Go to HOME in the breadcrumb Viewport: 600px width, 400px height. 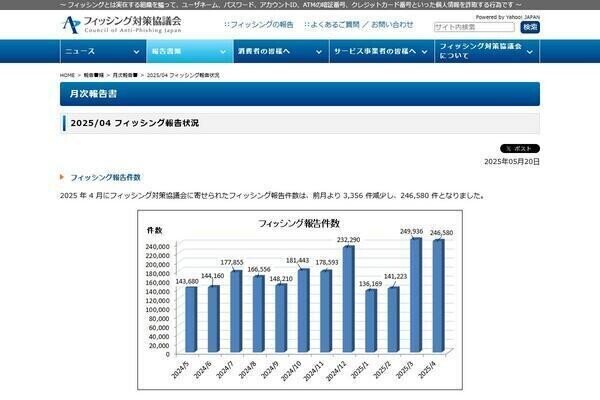(x=67, y=75)
